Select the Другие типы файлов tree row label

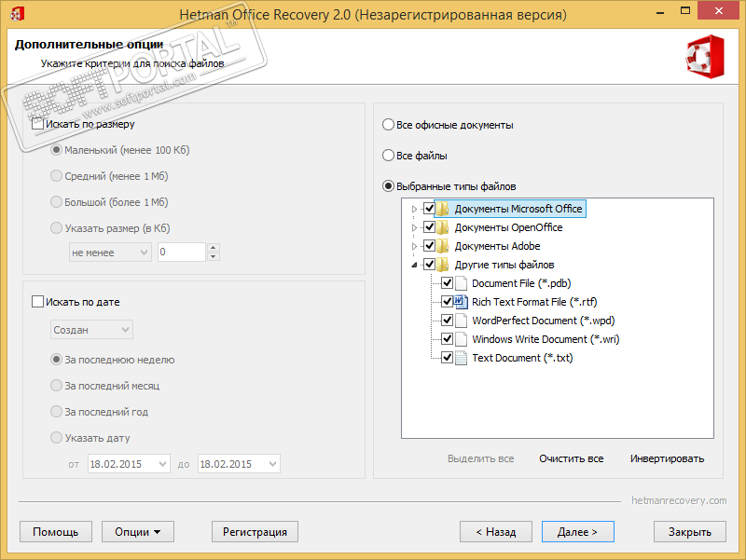pos(504,265)
